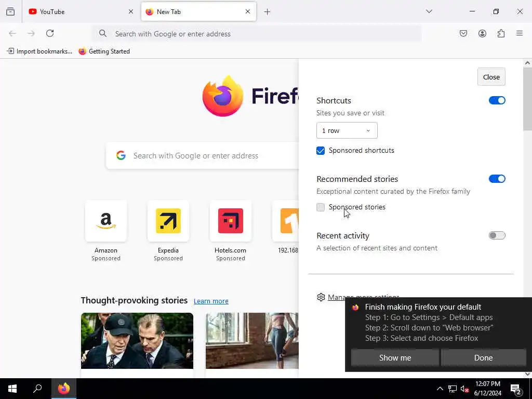The height and width of the screenshot is (399, 532).
Task: Reload the current page
Action: click(50, 33)
